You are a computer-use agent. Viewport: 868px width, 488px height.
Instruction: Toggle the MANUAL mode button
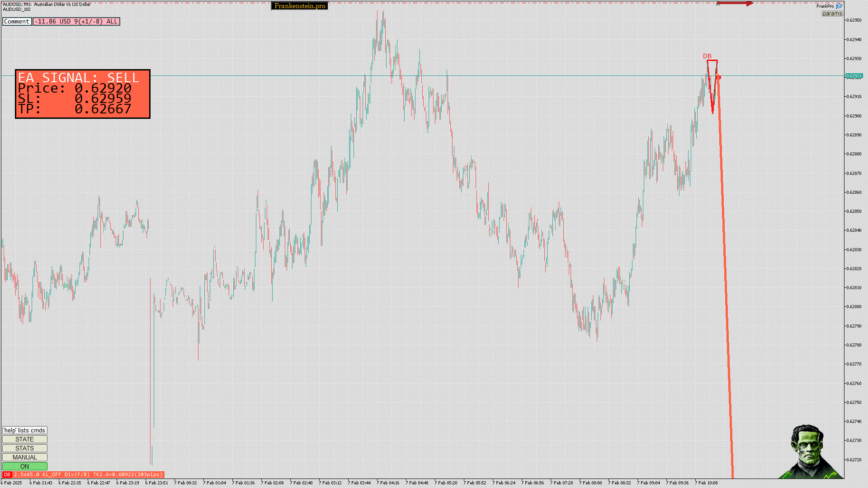click(x=25, y=457)
